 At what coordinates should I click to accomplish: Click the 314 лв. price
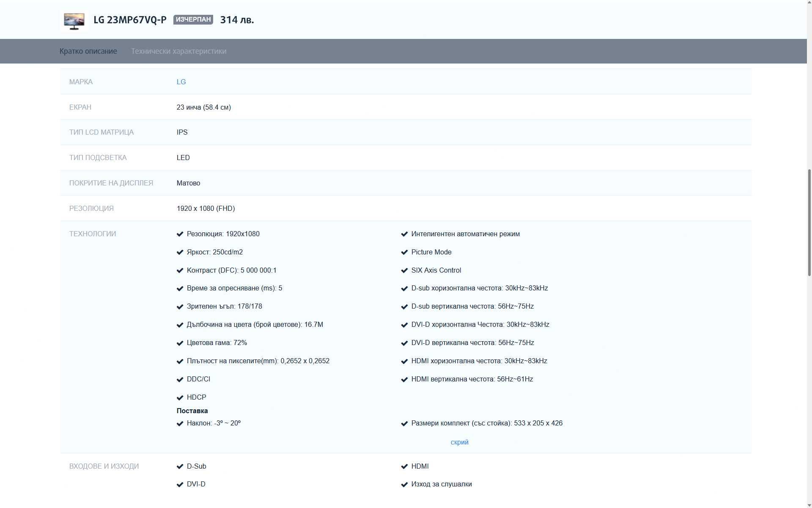click(237, 20)
